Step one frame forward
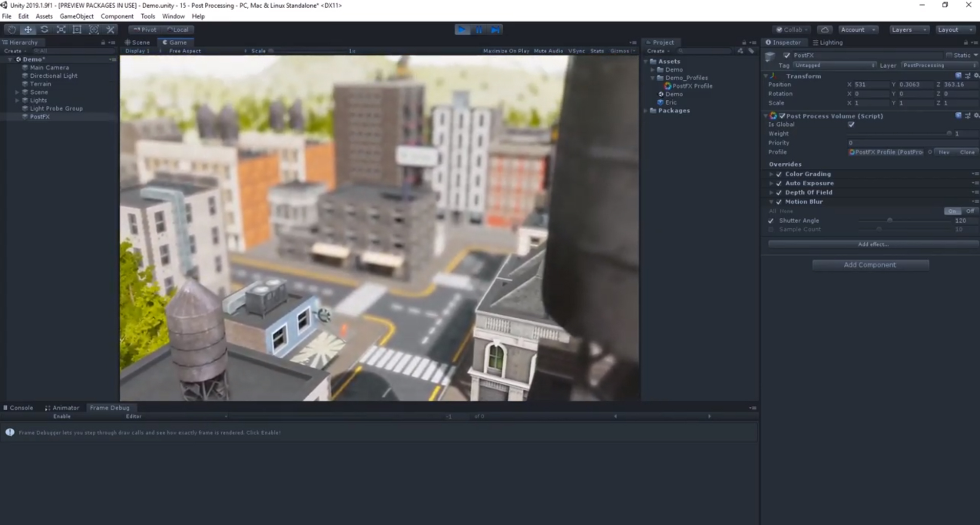Screen dimensions: 980x525 495,30
